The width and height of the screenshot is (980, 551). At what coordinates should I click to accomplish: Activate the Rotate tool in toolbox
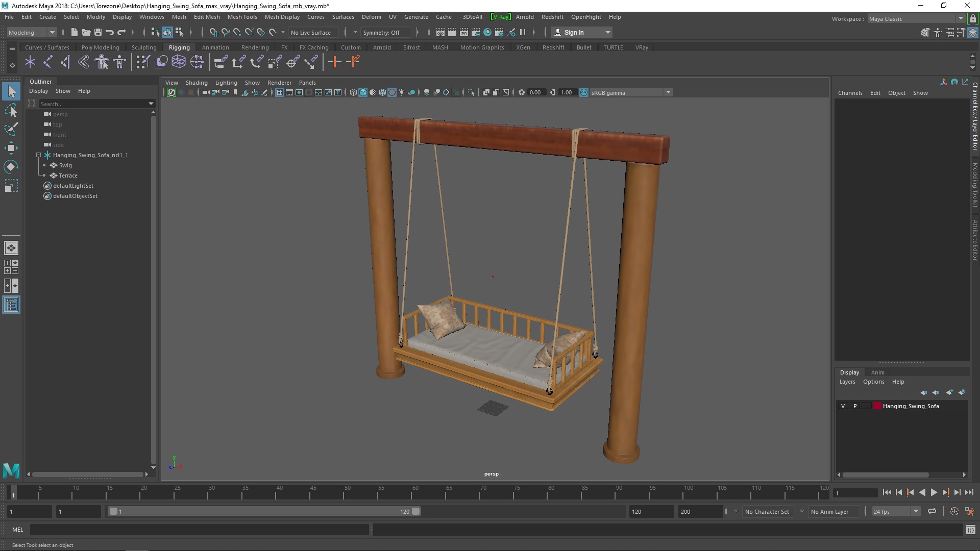tap(11, 167)
